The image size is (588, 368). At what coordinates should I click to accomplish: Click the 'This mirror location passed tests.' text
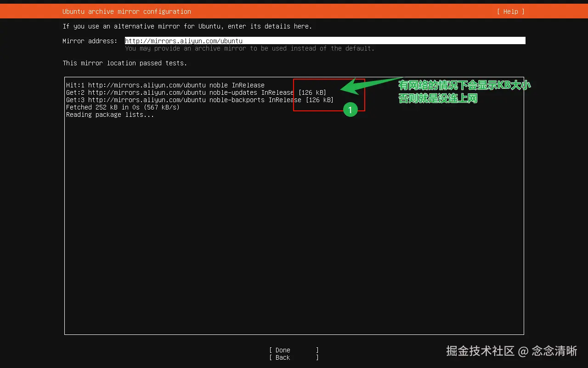coord(125,63)
